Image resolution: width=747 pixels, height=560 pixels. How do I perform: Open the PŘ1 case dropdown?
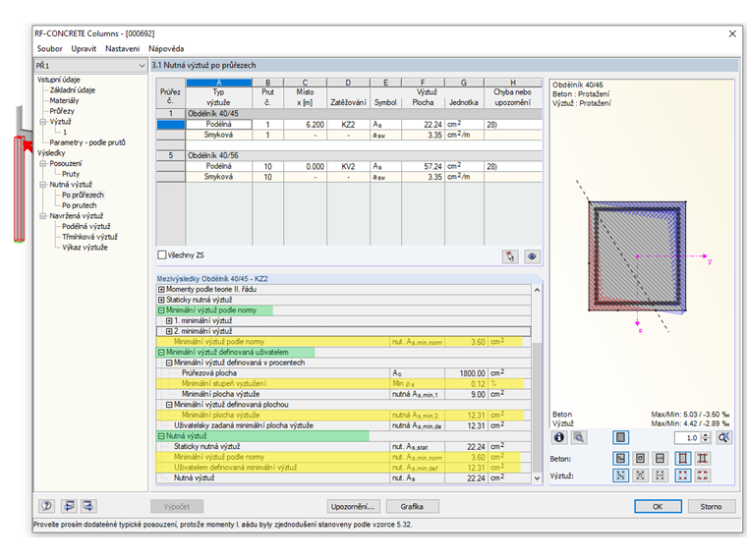141,65
